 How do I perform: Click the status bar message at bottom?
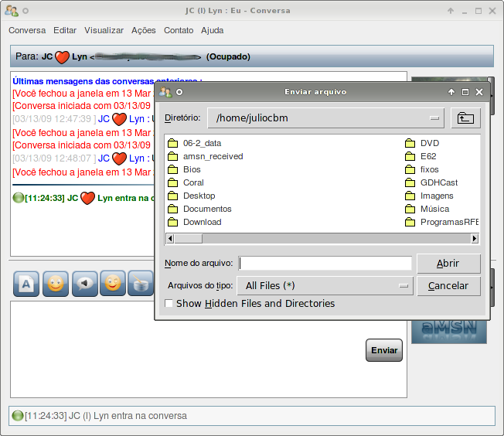(x=252, y=416)
